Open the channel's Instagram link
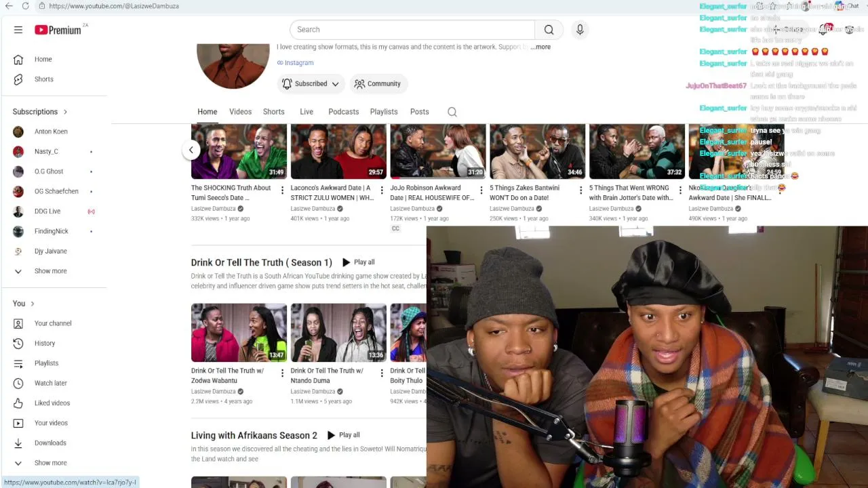Viewport: 868px width, 488px height. (295, 63)
